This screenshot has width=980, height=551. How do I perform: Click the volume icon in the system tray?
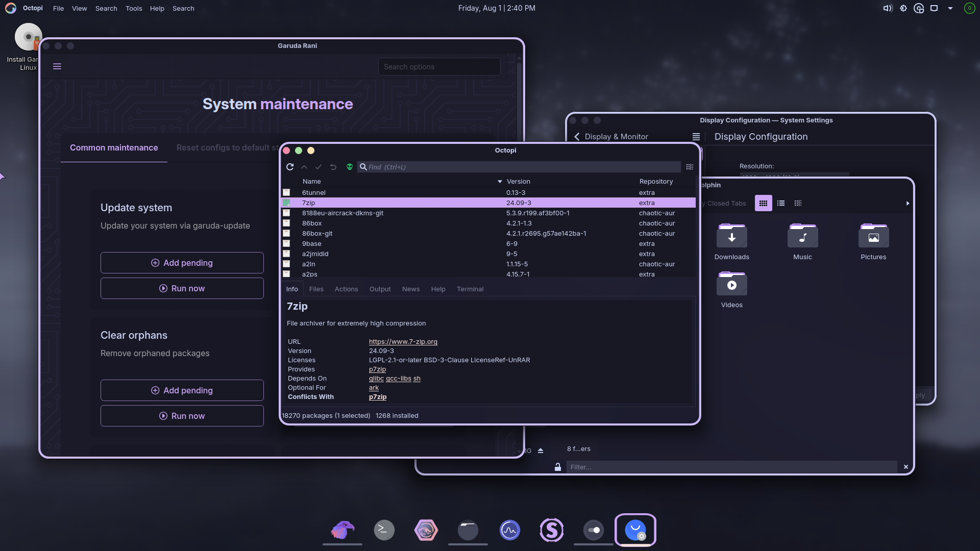(x=888, y=8)
